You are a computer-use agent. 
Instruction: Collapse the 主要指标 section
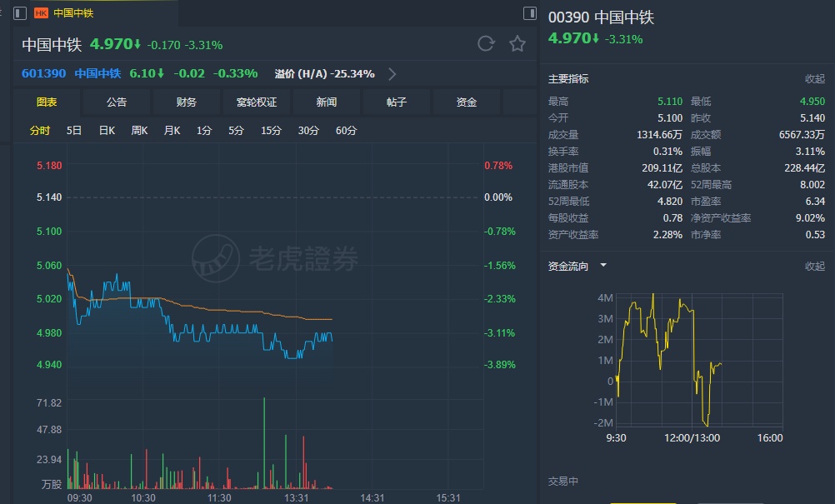click(815, 79)
